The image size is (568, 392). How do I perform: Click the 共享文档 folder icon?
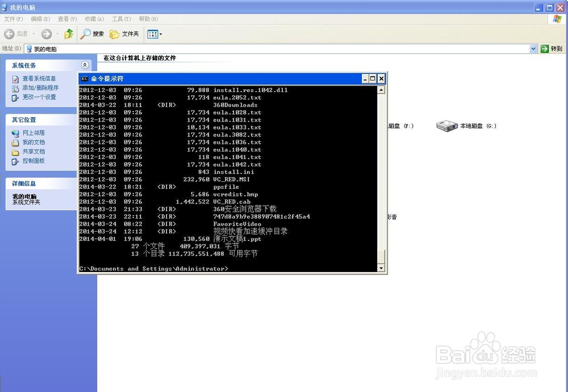tap(15, 152)
